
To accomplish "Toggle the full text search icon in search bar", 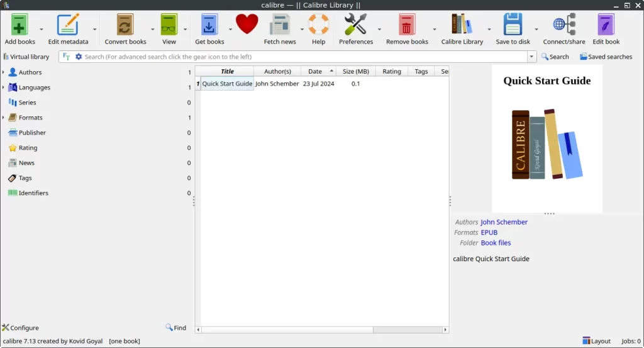I will coord(67,57).
